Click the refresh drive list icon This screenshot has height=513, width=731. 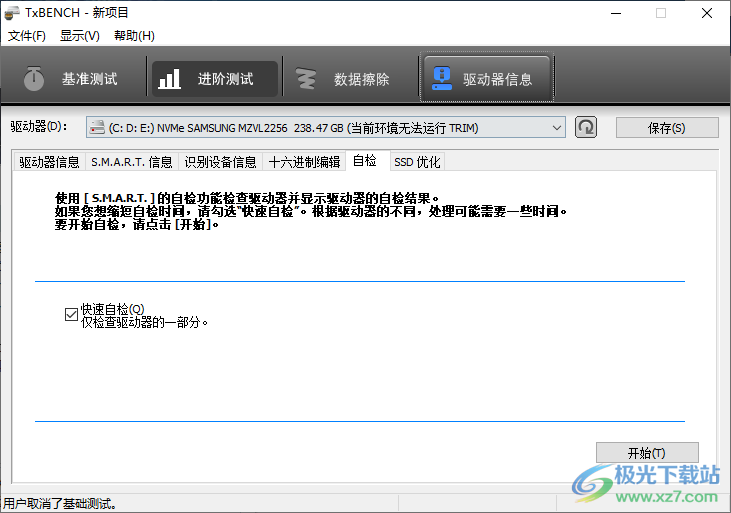586,127
